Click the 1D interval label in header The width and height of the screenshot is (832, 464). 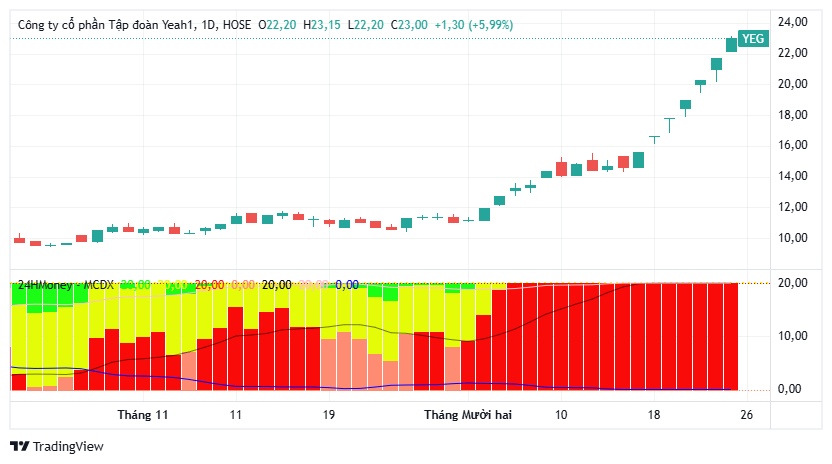point(209,24)
